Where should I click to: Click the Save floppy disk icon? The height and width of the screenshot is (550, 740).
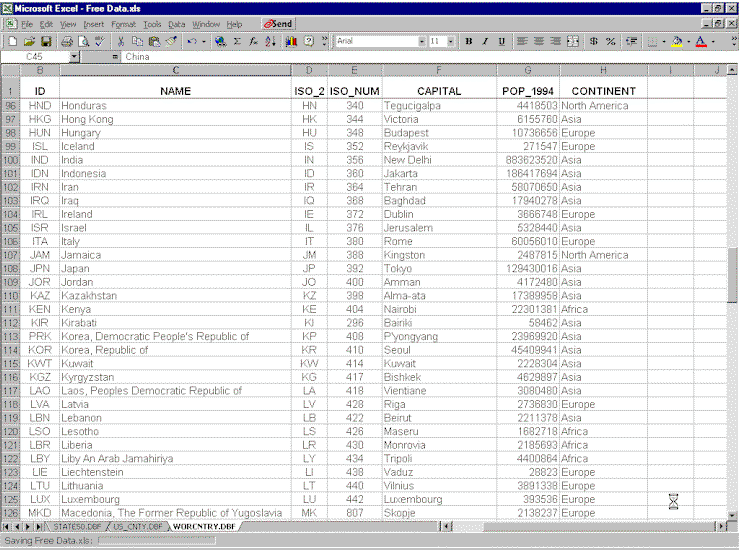(46, 42)
